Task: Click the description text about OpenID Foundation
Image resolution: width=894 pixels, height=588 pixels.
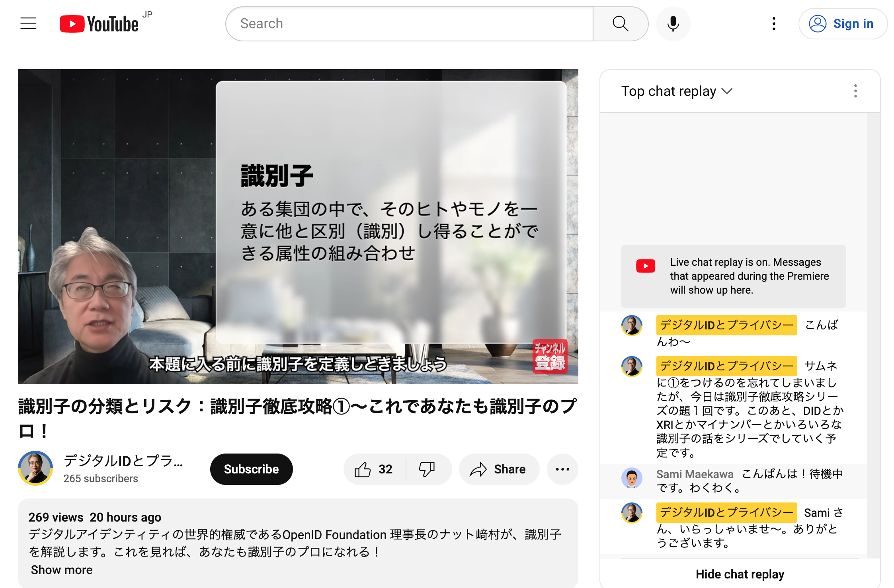Action: (295, 543)
